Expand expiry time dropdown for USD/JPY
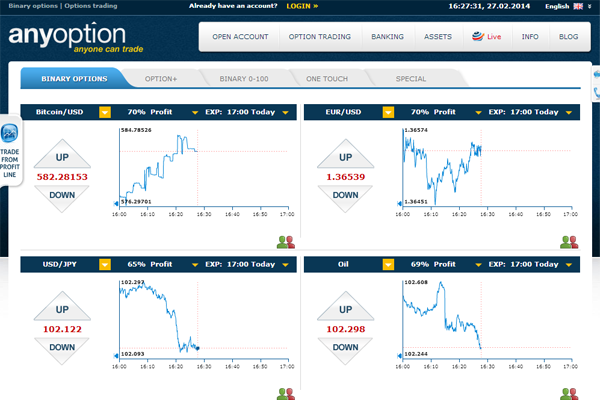The height and width of the screenshot is (400, 600). coord(285,265)
